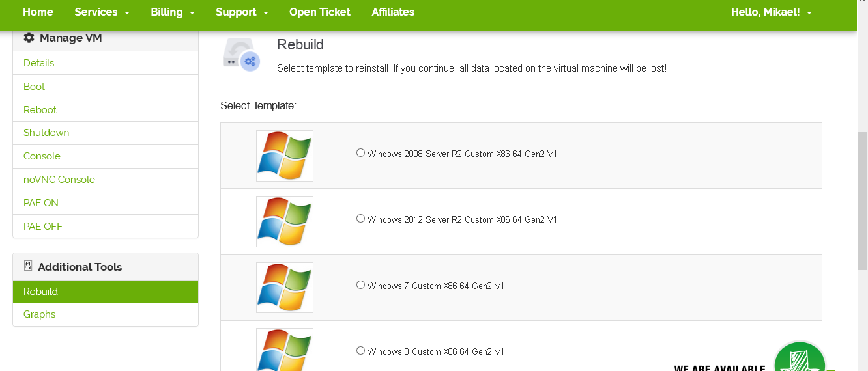Expand the Billing dropdown menu
The height and width of the screenshot is (371, 868).
coord(173,12)
